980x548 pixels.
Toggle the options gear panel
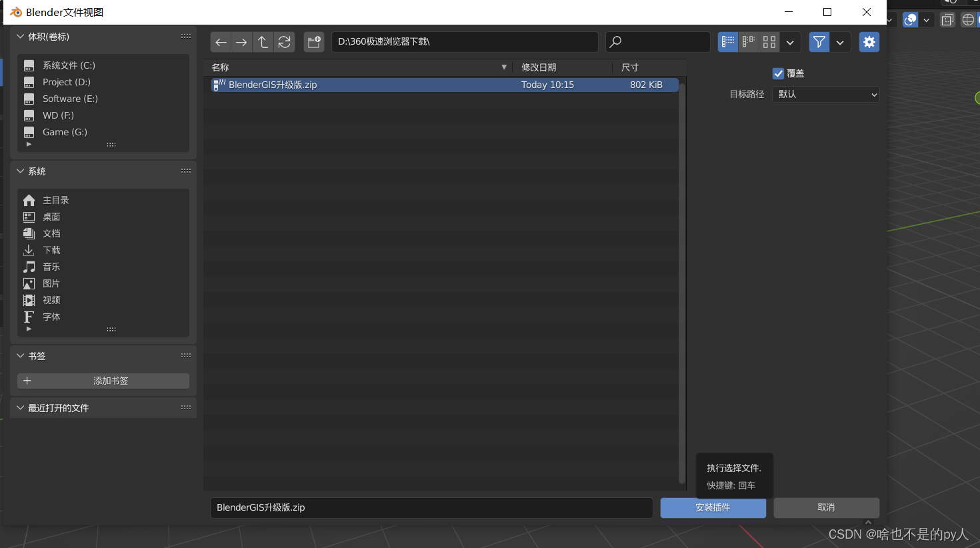pyautogui.click(x=869, y=42)
